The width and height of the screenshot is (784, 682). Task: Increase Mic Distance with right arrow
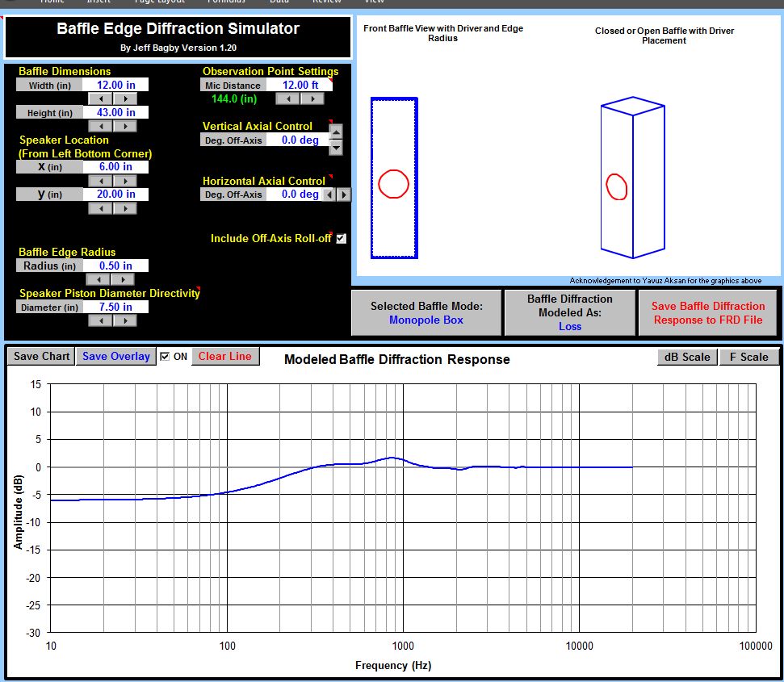point(312,99)
